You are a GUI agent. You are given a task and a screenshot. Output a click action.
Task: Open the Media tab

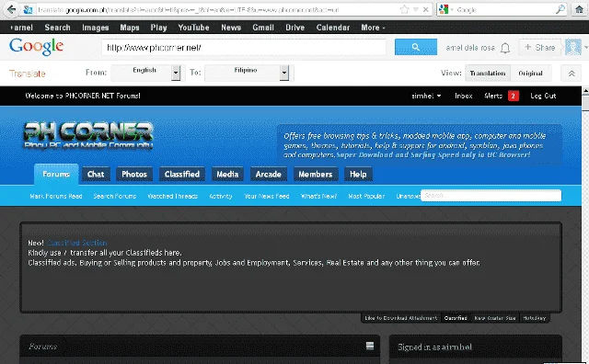227,174
